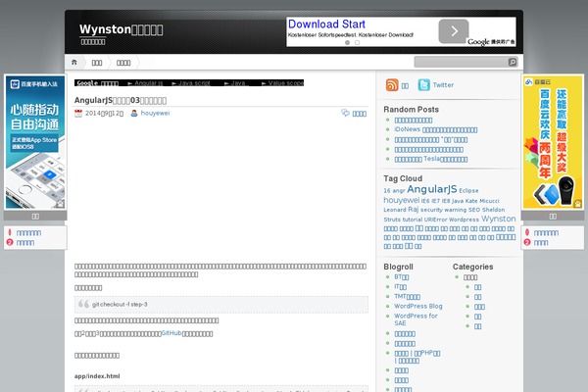Open the Twitter bird icon
This screenshot has width=588, height=392.
pos(423,85)
